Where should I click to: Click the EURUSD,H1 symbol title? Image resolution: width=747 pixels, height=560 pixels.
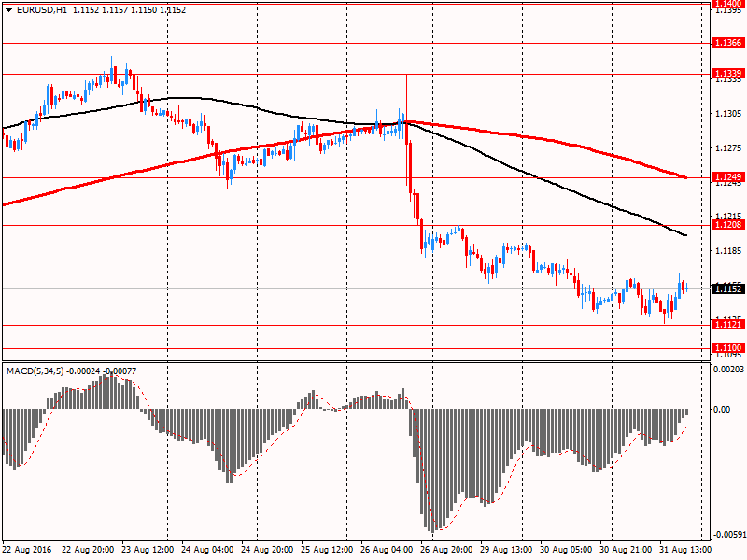(41, 10)
